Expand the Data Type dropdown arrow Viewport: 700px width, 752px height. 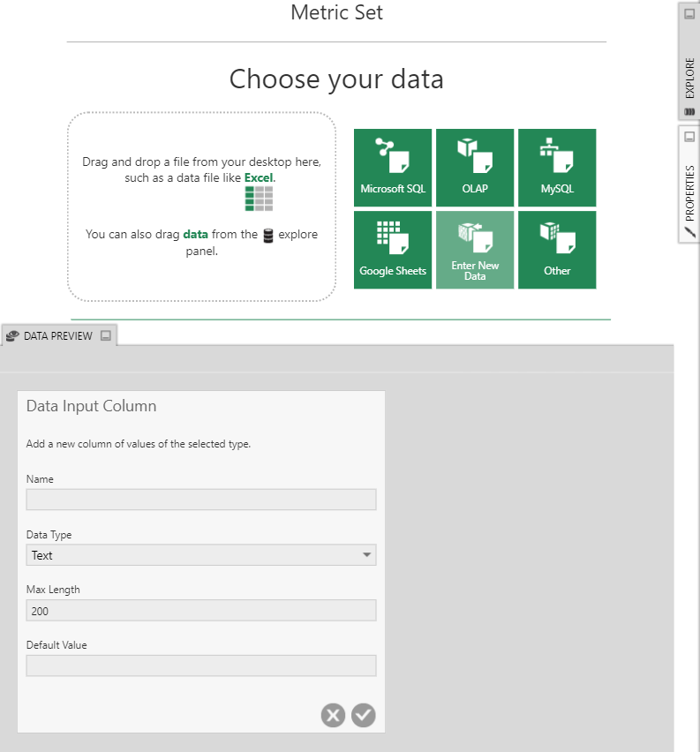366,555
